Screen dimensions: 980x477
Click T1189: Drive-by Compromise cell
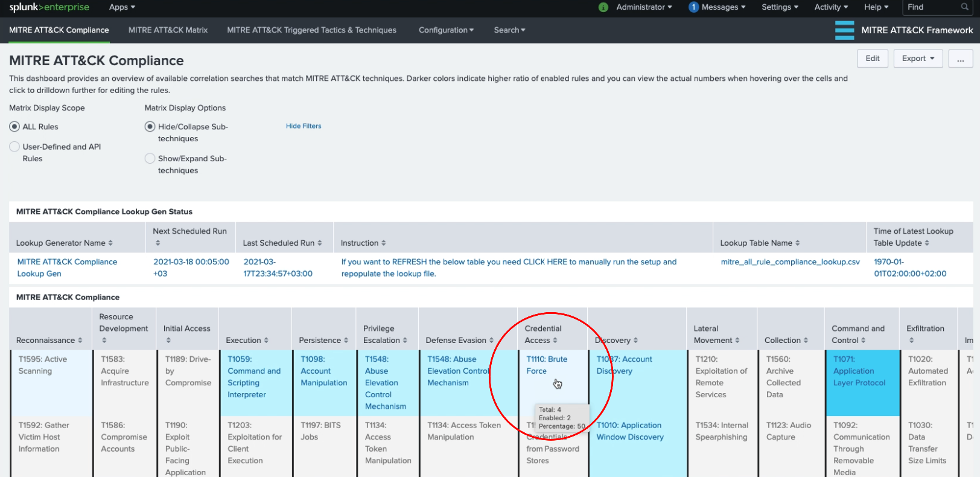(x=188, y=383)
